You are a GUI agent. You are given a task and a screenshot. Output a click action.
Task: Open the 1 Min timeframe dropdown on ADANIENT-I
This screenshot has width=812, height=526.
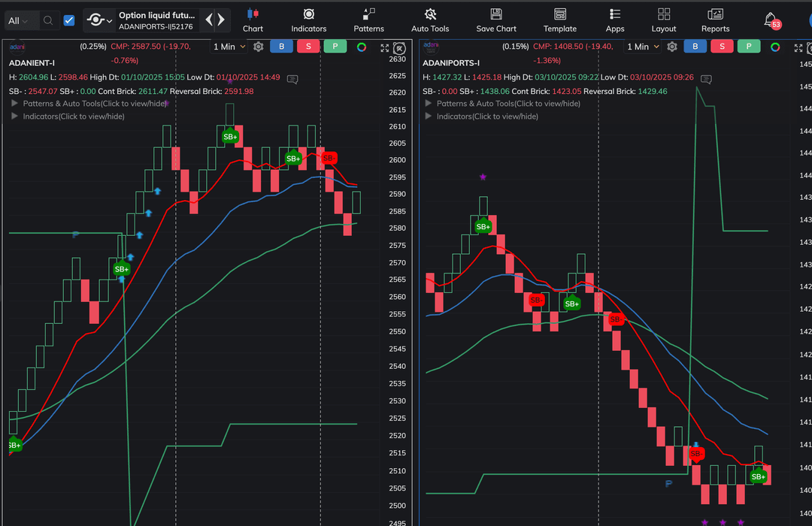(229, 47)
